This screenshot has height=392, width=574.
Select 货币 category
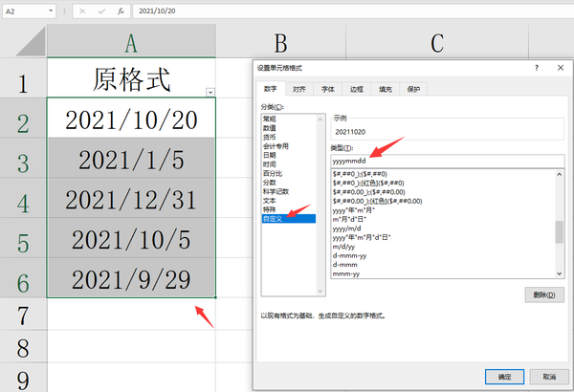click(289, 138)
